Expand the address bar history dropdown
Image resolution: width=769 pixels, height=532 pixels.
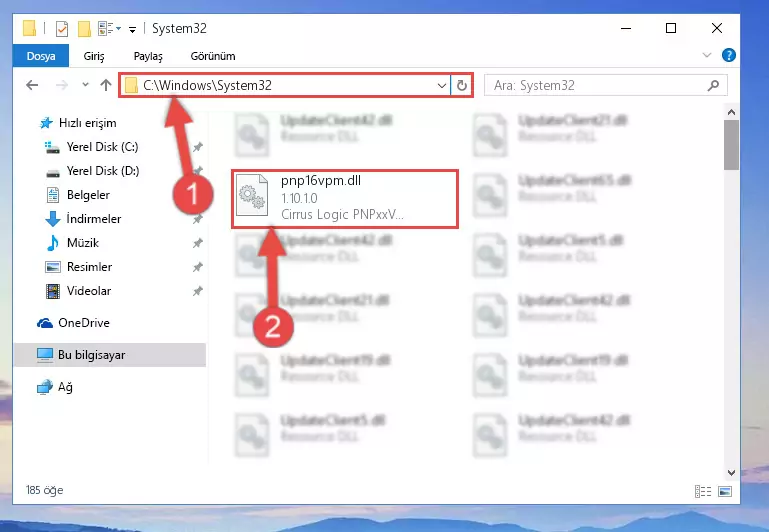click(441, 85)
